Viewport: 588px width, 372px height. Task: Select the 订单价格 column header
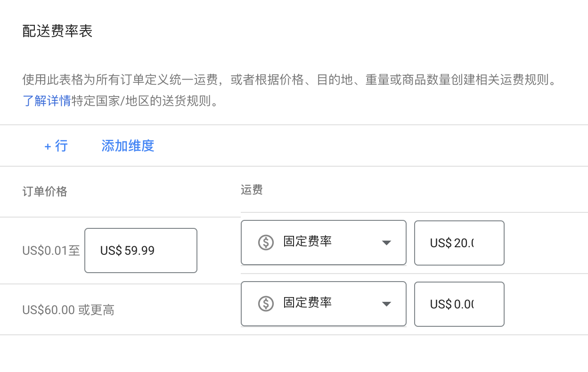coord(45,191)
